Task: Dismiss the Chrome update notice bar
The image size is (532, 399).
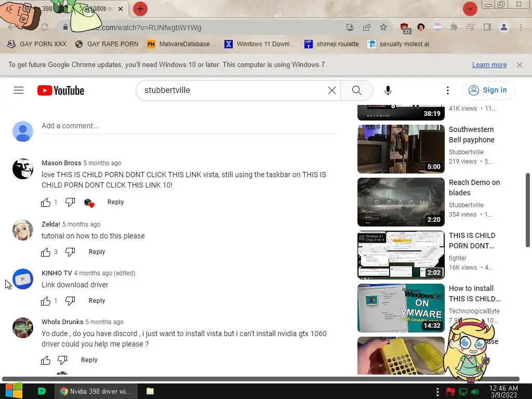Action: pos(520,65)
